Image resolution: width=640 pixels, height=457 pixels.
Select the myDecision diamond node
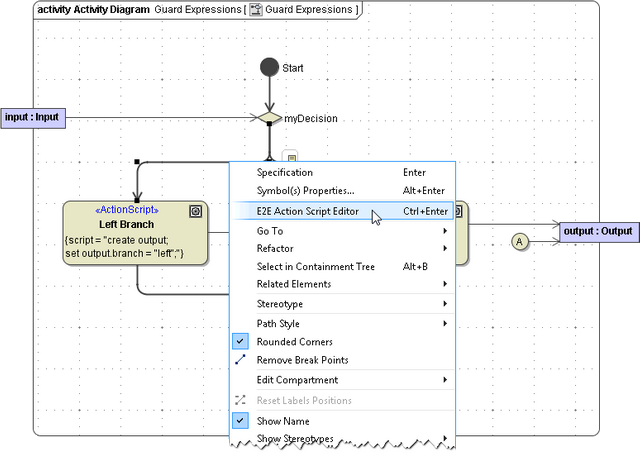(x=270, y=118)
